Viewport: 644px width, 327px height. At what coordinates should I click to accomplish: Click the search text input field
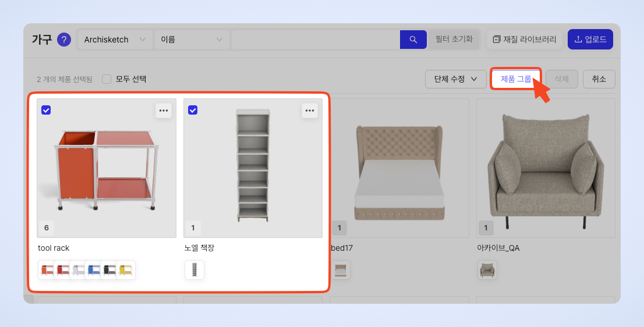pos(316,40)
